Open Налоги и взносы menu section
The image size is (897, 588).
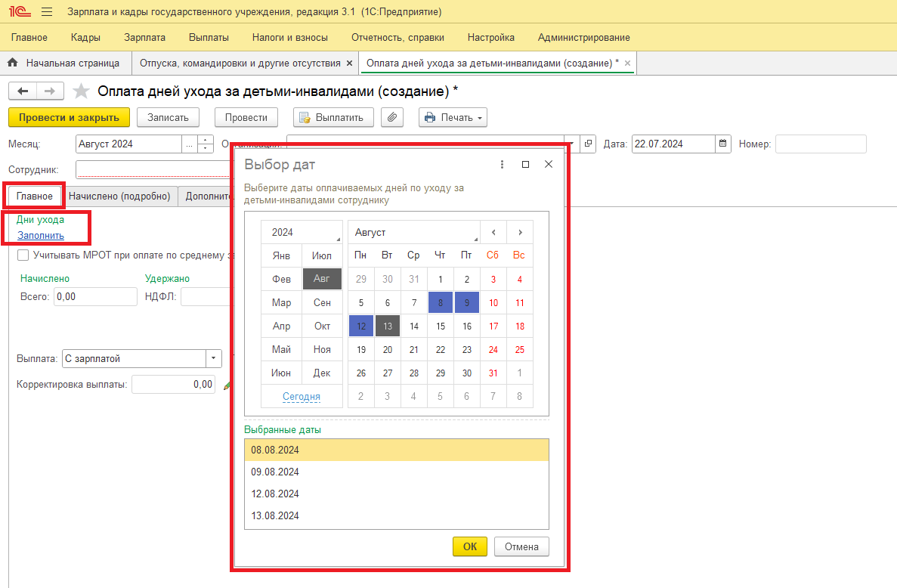290,37
